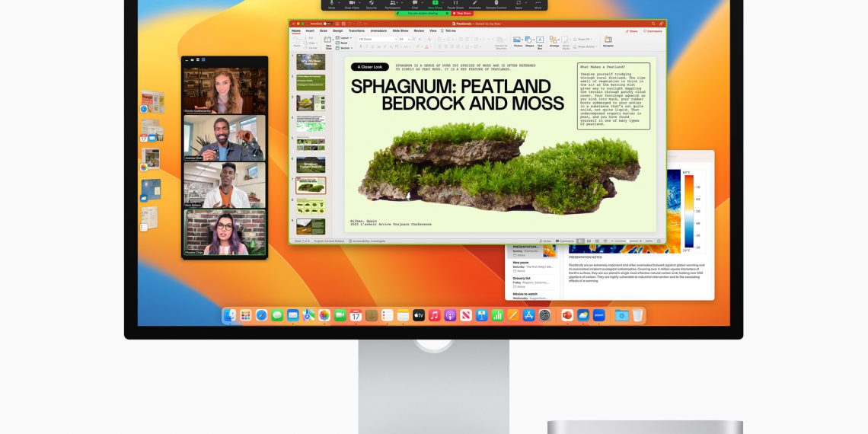
Task: Click New Share in Zoom toolbar
Action: [x=435, y=5]
